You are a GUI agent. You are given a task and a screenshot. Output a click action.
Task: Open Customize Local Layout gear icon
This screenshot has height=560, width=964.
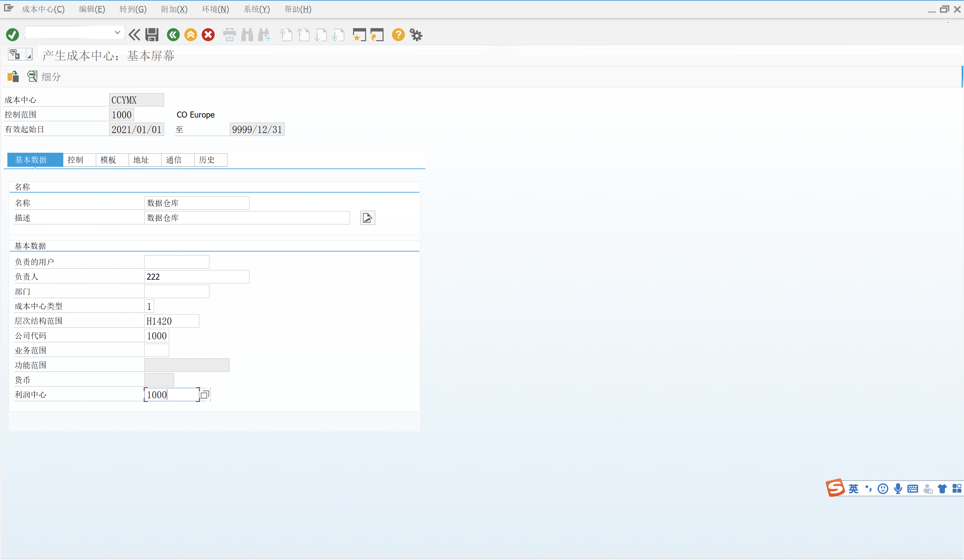point(416,35)
